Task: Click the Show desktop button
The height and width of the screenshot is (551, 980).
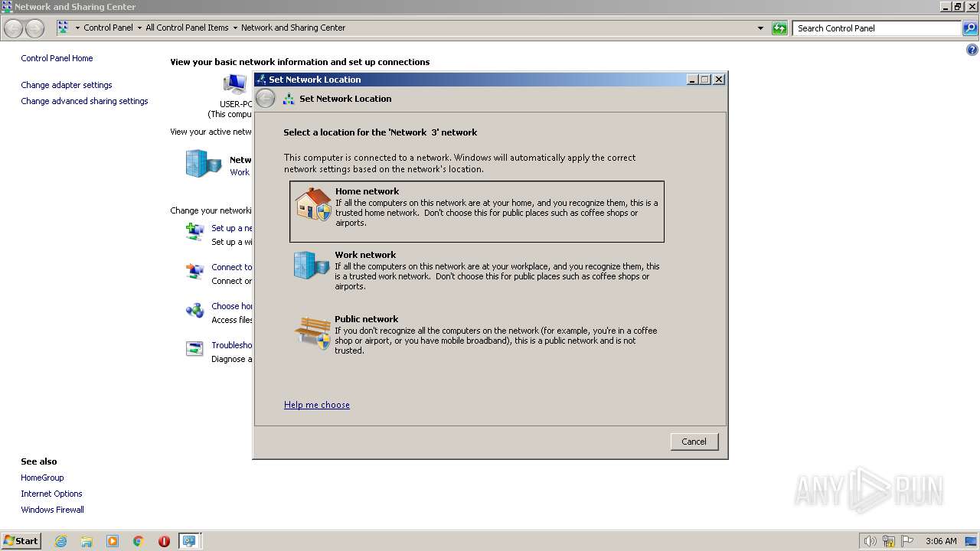Action: (972, 541)
